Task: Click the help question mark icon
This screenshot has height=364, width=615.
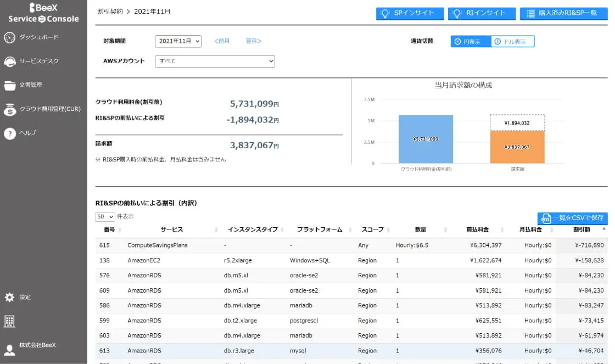Action: click(x=10, y=134)
